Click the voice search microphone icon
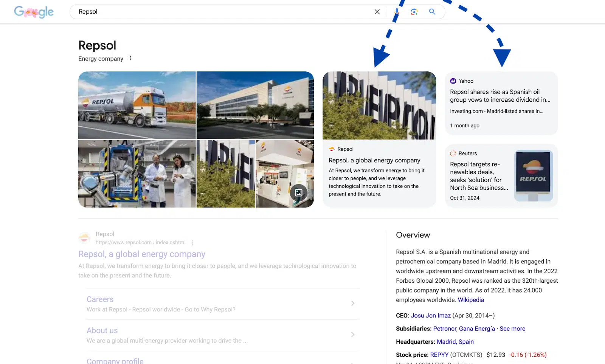Viewport: 605px width, 364px height. click(x=396, y=12)
